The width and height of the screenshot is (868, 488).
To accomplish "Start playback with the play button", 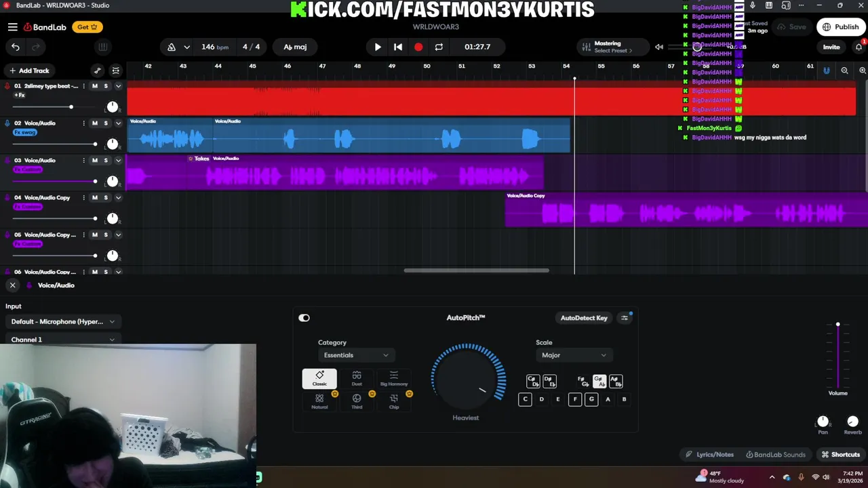I will (x=378, y=47).
